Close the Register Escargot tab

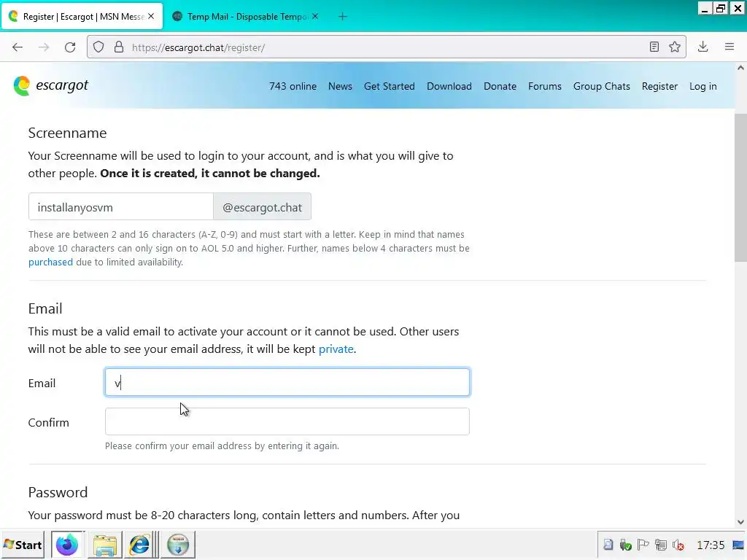point(151,16)
